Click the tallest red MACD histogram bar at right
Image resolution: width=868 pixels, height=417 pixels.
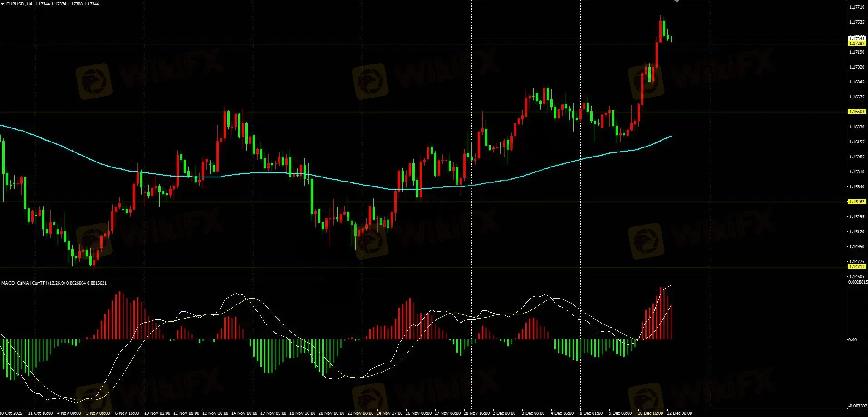coord(661,313)
